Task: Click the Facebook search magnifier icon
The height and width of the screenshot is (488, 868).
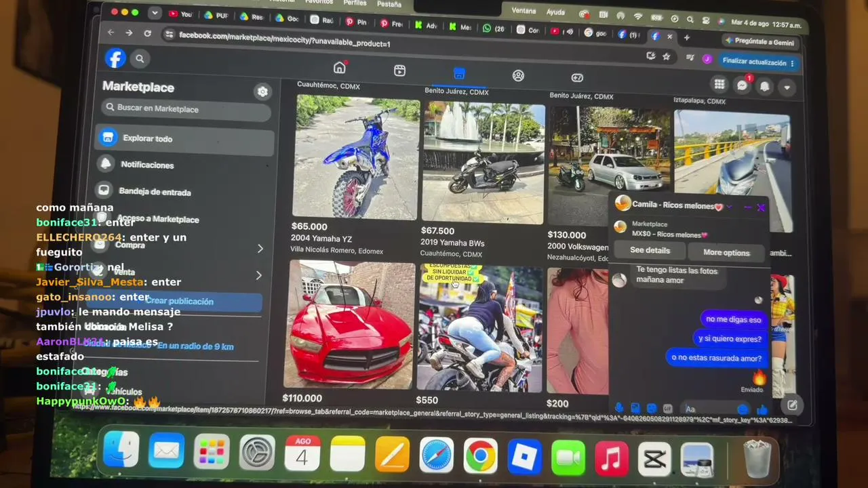Action: click(140, 59)
